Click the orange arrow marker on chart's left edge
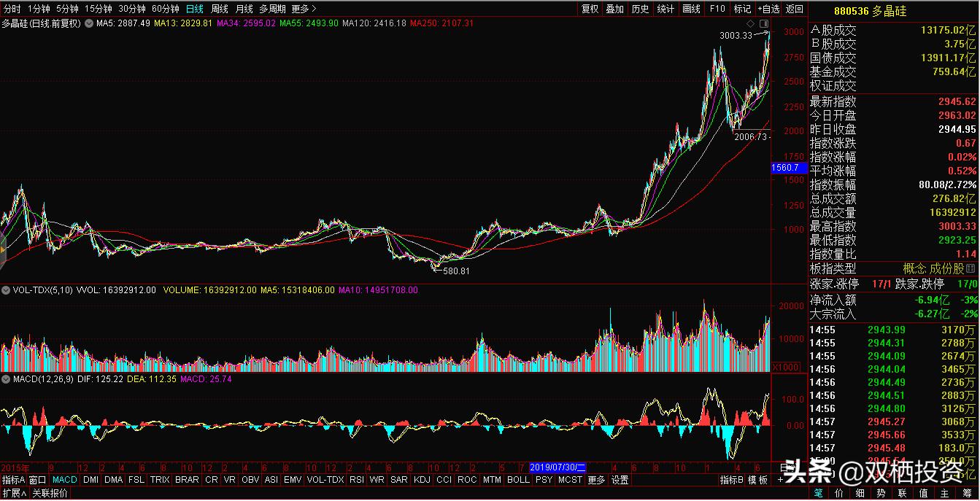The width and height of the screenshot is (980, 501). point(2,250)
